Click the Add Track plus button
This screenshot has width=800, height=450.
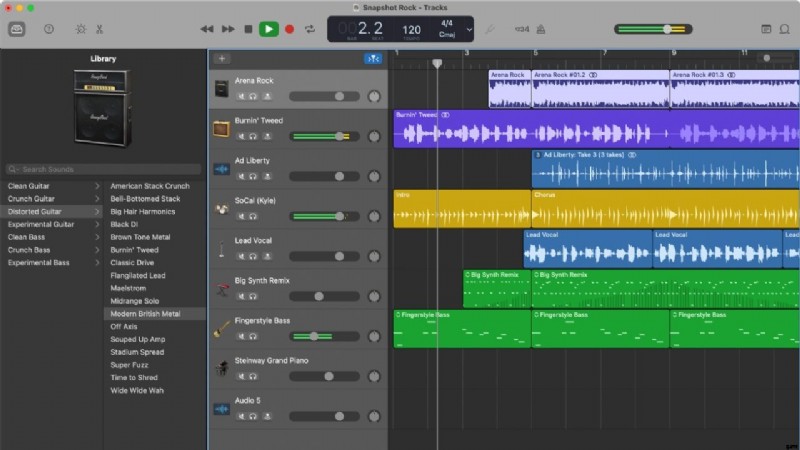[222, 59]
